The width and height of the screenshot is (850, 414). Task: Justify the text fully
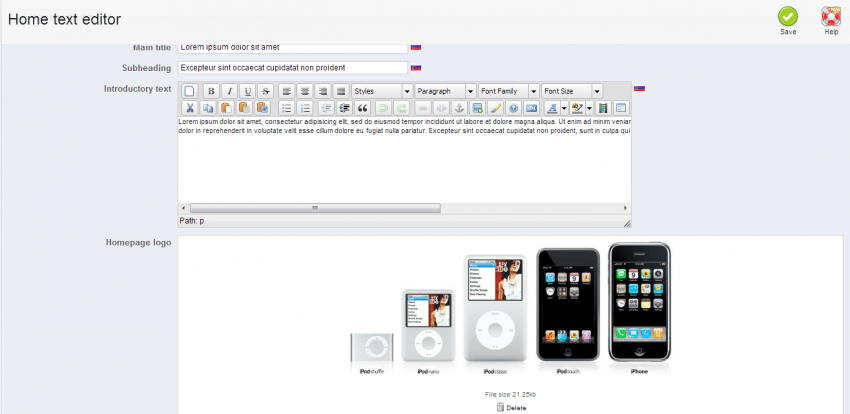[340, 91]
